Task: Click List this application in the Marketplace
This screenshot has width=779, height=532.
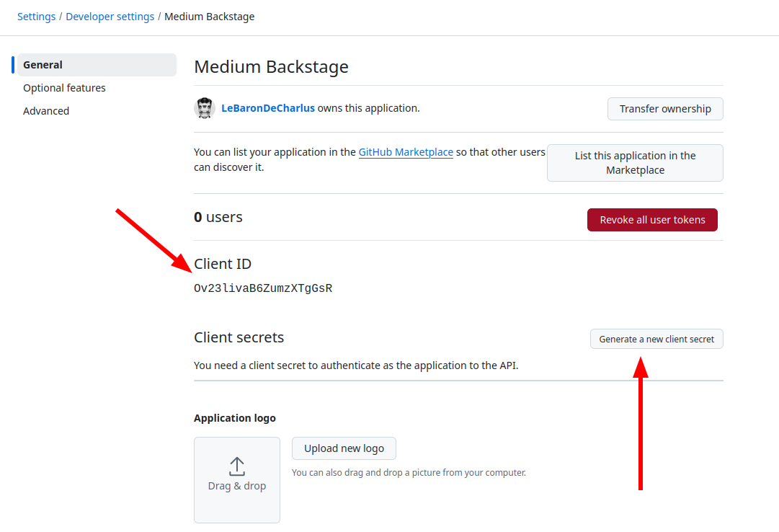Action: [x=635, y=163]
